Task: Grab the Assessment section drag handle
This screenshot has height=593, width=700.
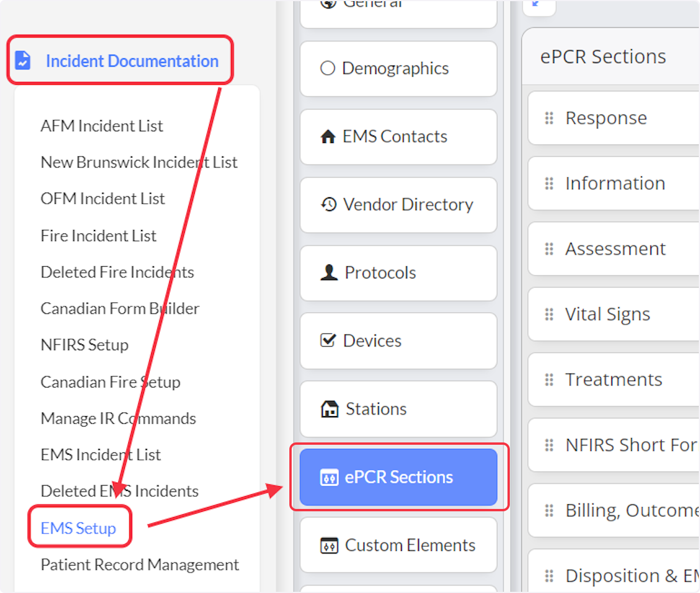Action: (549, 249)
